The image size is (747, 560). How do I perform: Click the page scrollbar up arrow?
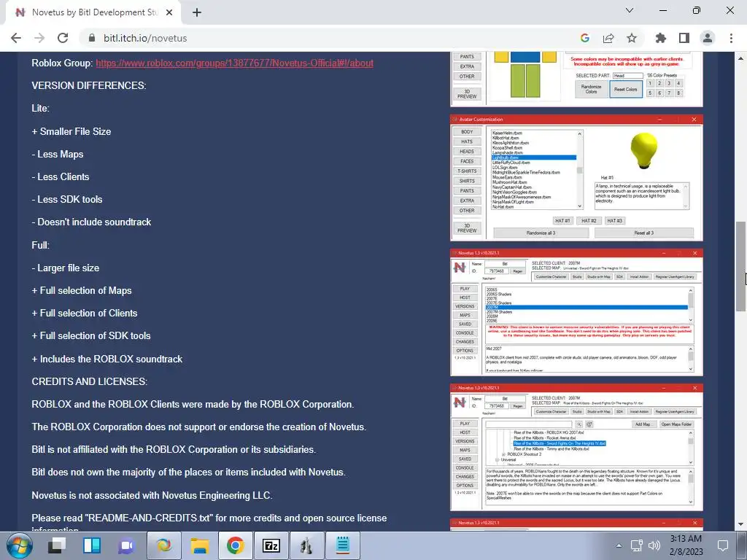pos(741,58)
